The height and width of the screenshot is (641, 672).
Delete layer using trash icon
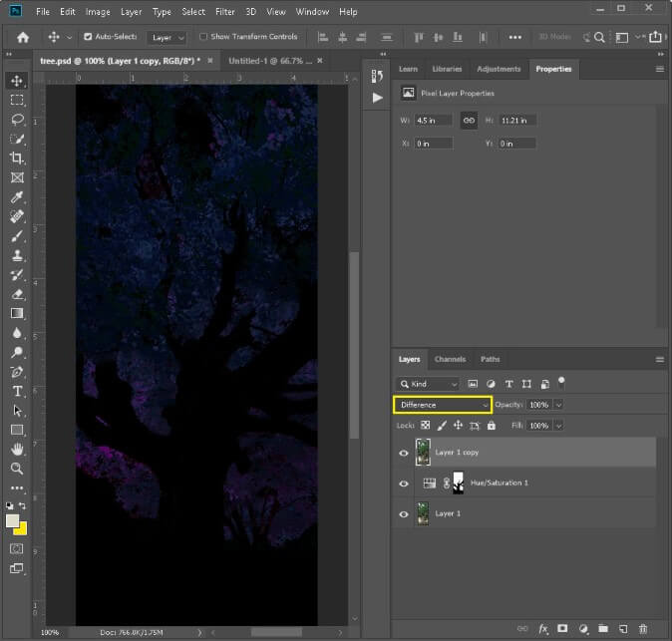click(x=643, y=629)
